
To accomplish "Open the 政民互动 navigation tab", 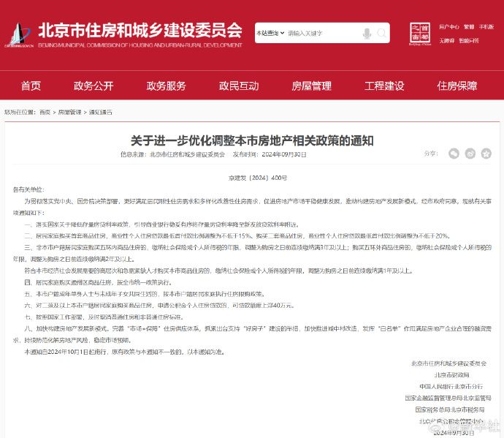I will pyautogui.click(x=239, y=86).
